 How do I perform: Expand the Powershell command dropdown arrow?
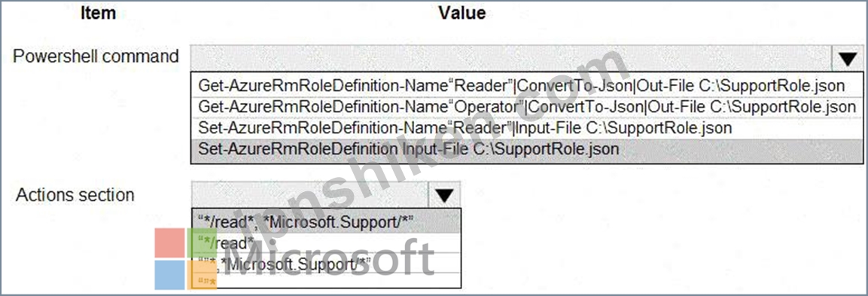848,58
